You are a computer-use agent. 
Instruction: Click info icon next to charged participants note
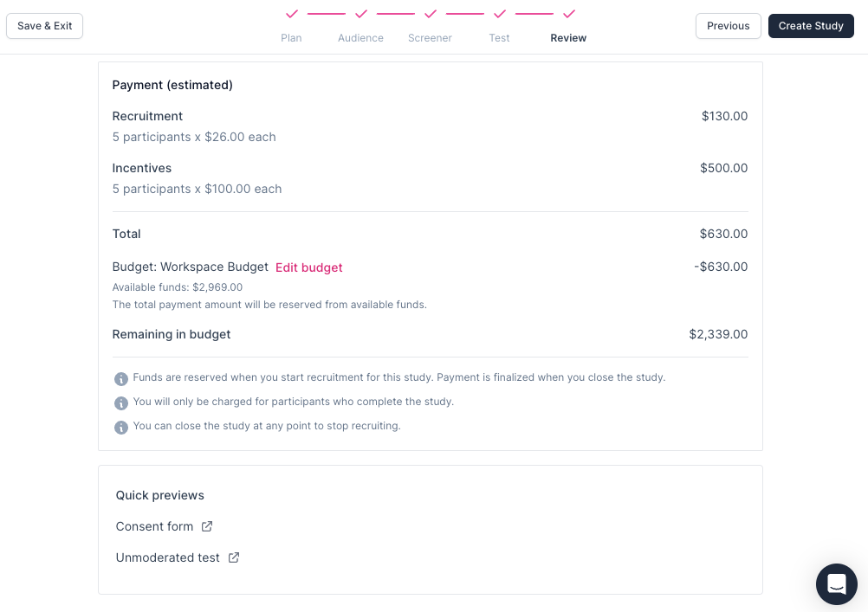click(x=121, y=403)
